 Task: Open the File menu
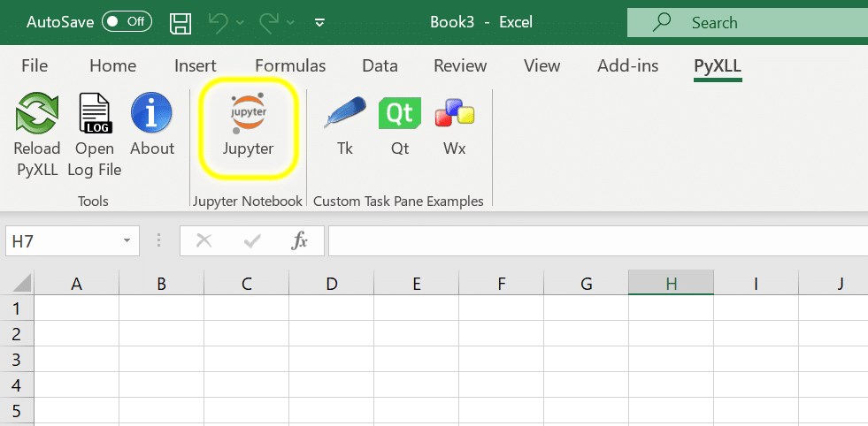[x=35, y=66]
